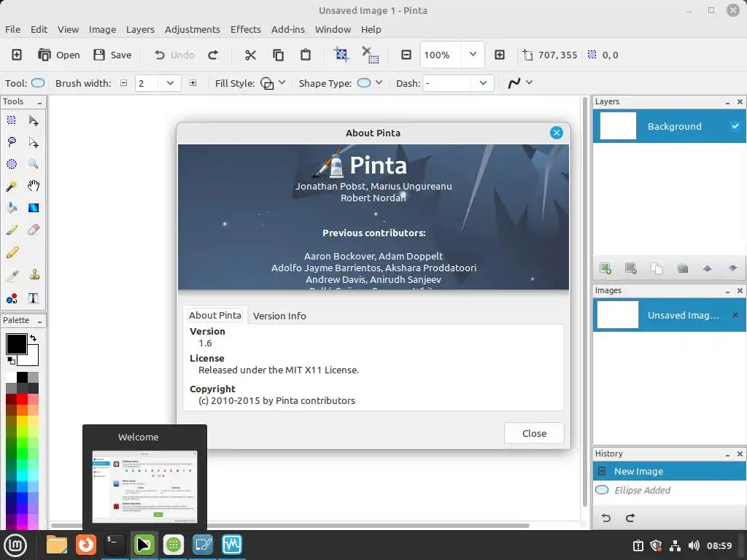Open the Effects menu
The width and height of the screenshot is (747, 560).
click(246, 29)
